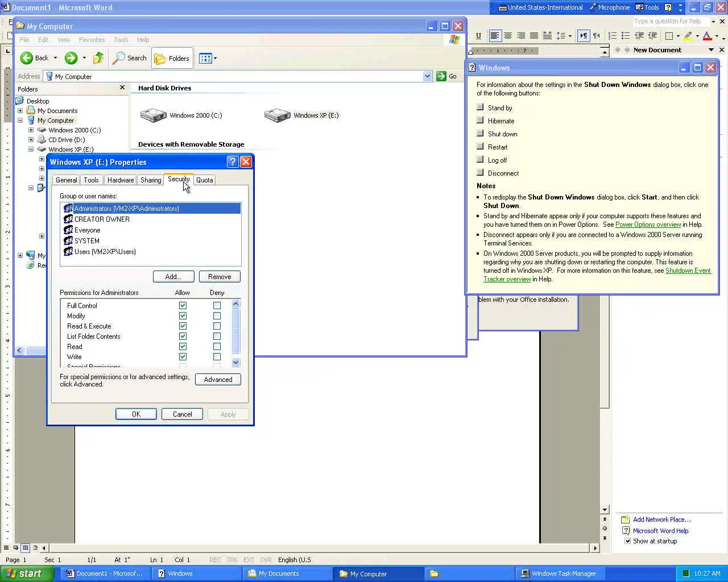Switch Word to Print Layout view
Screen dimensions: 728x582
(x=26, y=548)
